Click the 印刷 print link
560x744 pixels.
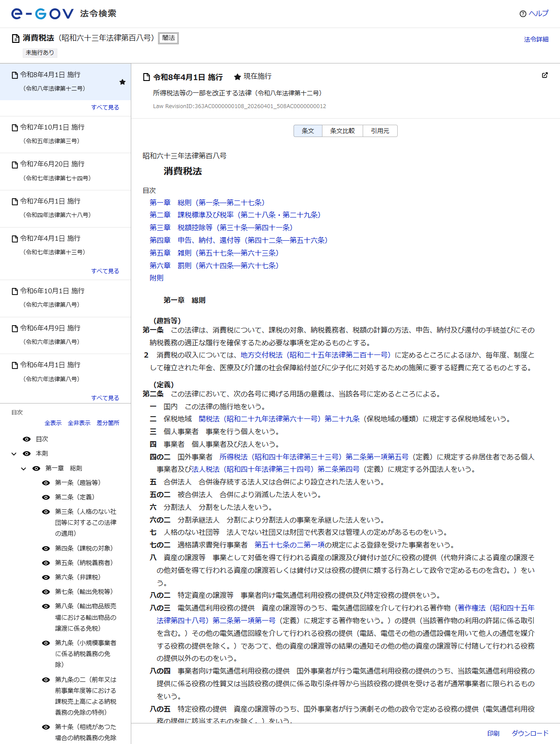[493, 733]
